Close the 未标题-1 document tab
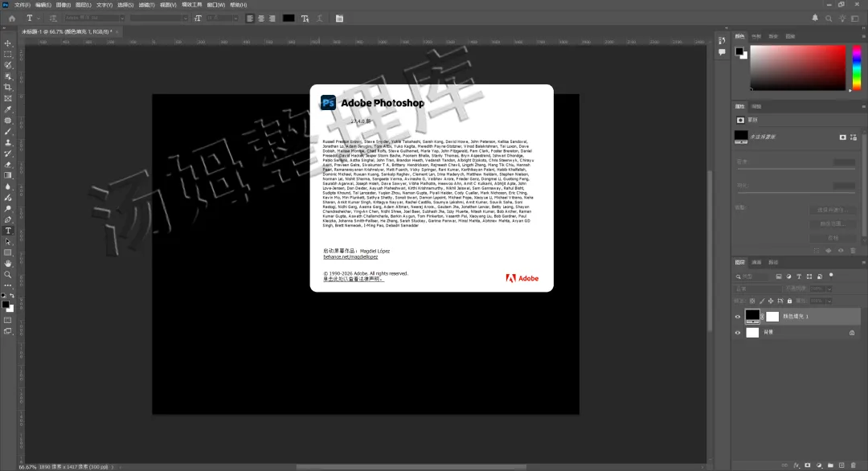Viewport: 868px width, 471px height. [x=117, y=32]
